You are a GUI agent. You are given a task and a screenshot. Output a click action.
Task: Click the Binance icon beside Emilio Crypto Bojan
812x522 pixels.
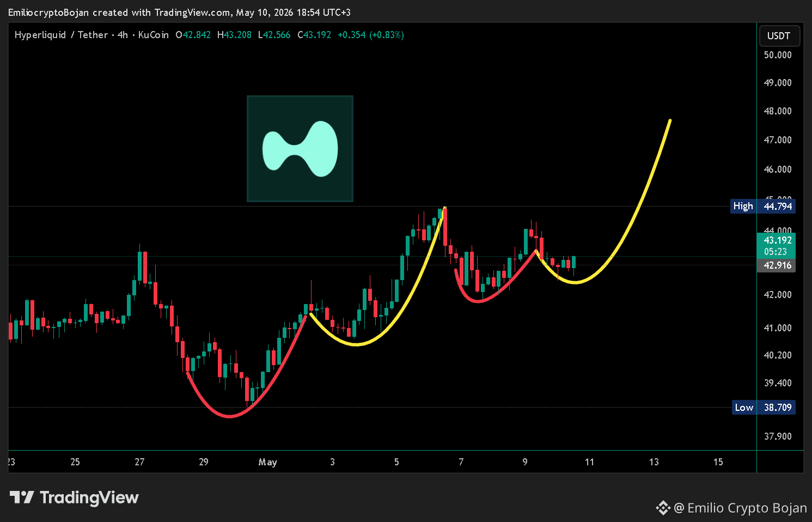point(663,508)
